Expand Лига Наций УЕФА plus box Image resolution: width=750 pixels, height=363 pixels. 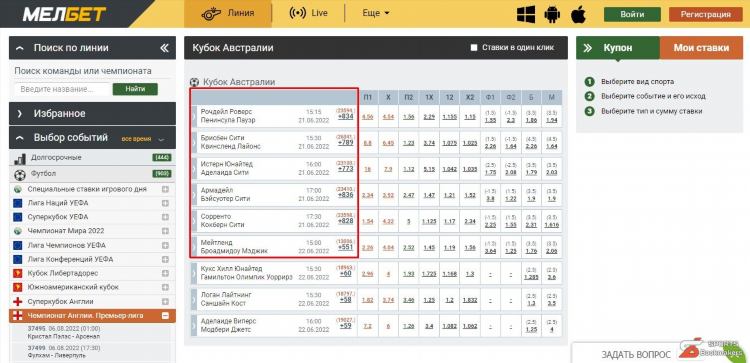coord(165,203)
